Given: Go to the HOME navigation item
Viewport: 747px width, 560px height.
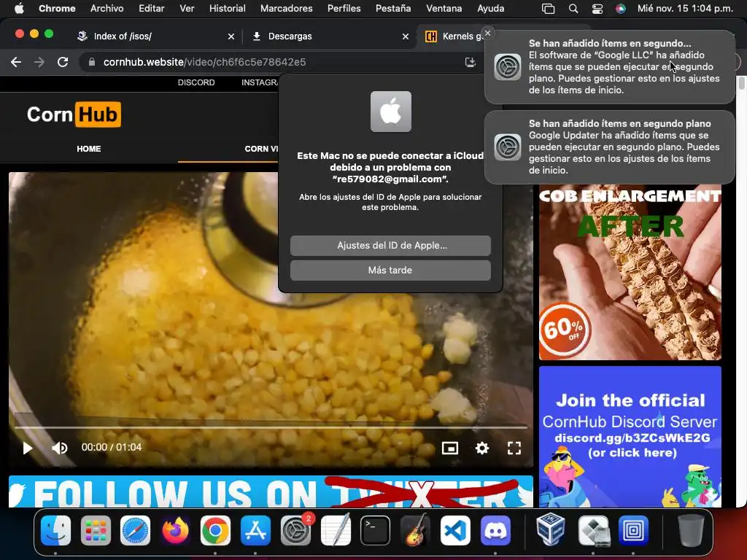Looking at the screenshot, I should 88,149.
